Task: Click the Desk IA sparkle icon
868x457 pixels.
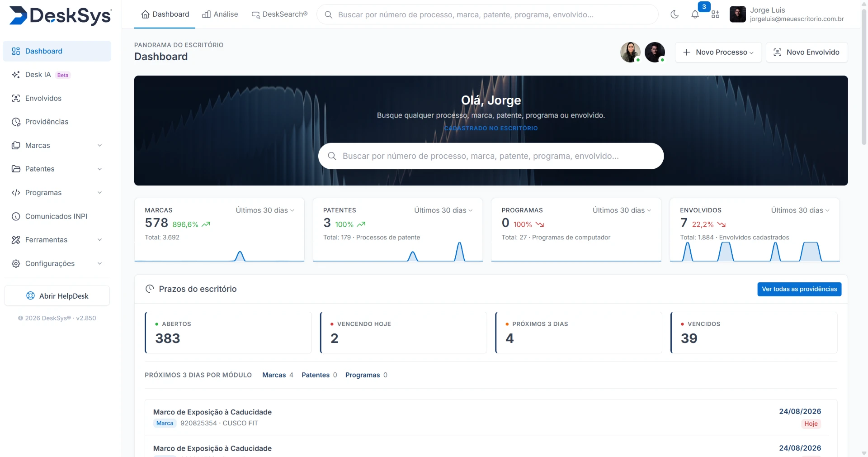Action: (x=16, y=75)
